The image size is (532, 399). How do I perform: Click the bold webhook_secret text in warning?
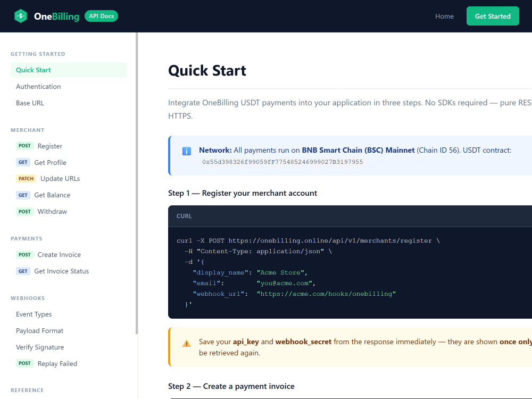(303, 342)
